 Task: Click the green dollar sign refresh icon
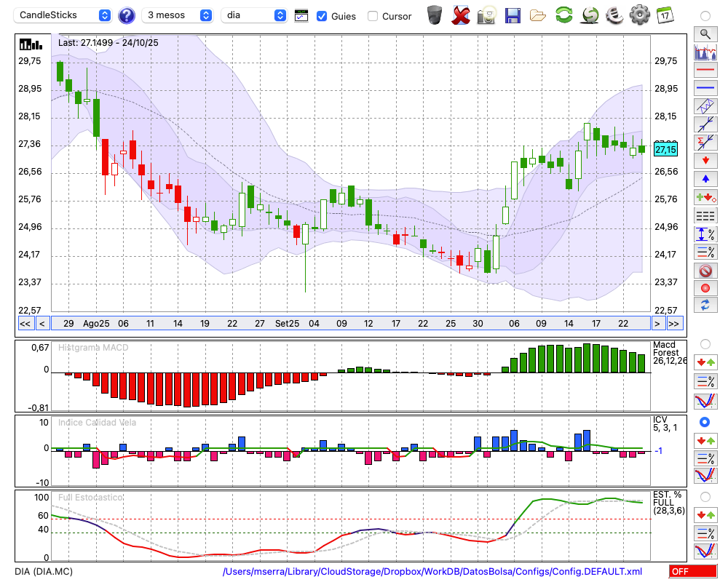click(x=590, y=15)
